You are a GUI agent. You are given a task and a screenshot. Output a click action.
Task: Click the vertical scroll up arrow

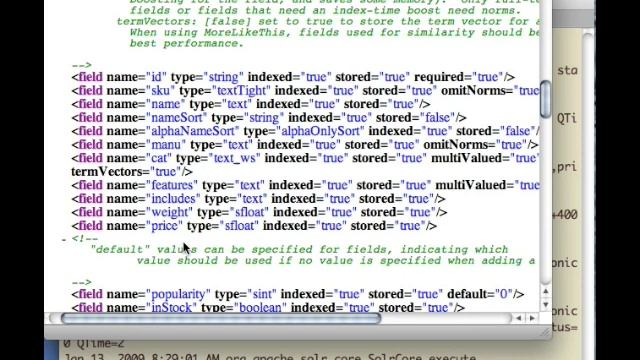point(546,291)
